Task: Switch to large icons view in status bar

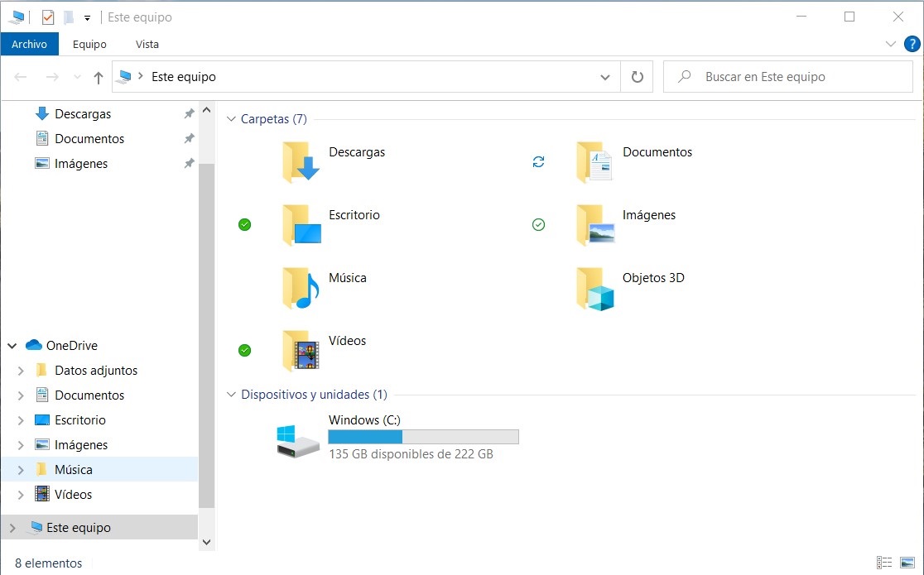Action: (x=907, y=563)
